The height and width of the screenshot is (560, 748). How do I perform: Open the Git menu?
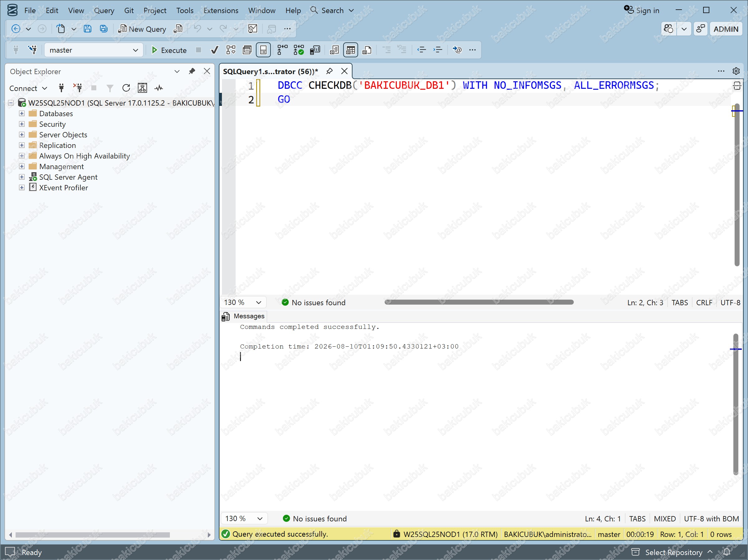[129, 11]
